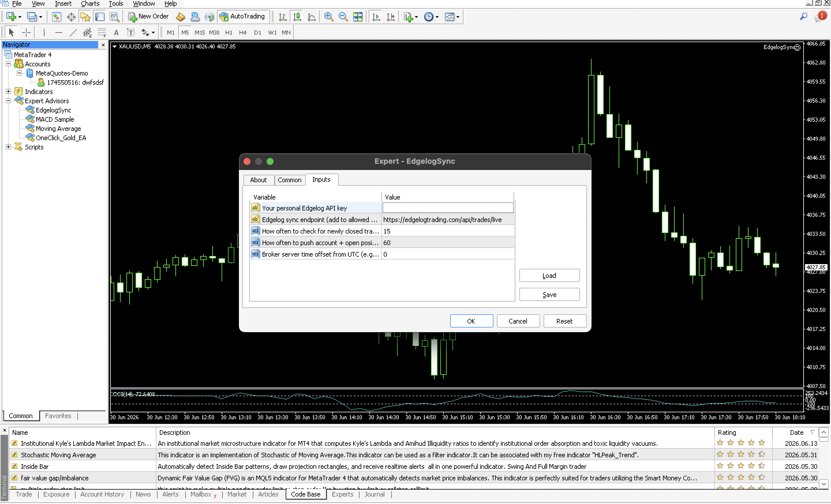Click the Save inputs button
Viewport: 831px width, 504px height.
pyautogui.click(x=549, y=295)
